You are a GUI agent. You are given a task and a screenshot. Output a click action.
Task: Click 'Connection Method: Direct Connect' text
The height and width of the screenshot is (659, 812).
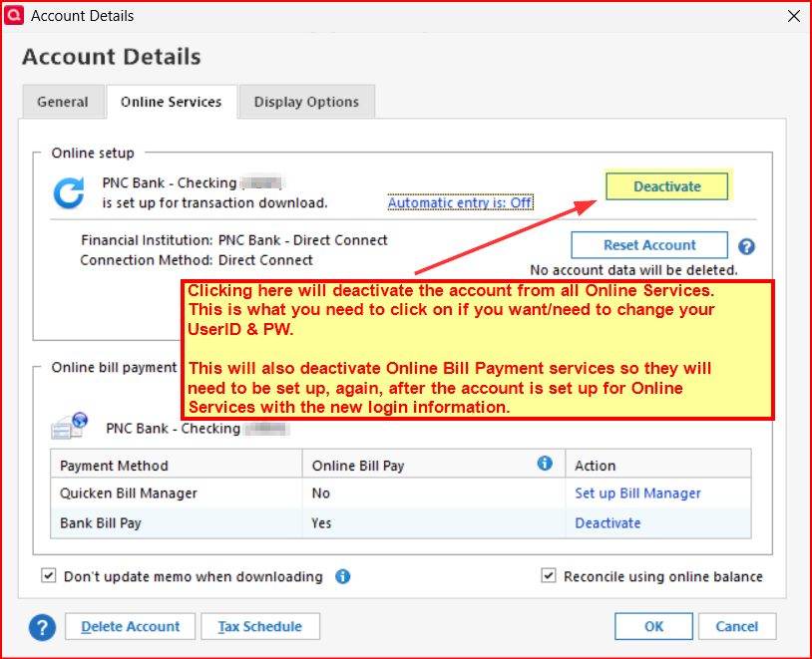point(197,260)
